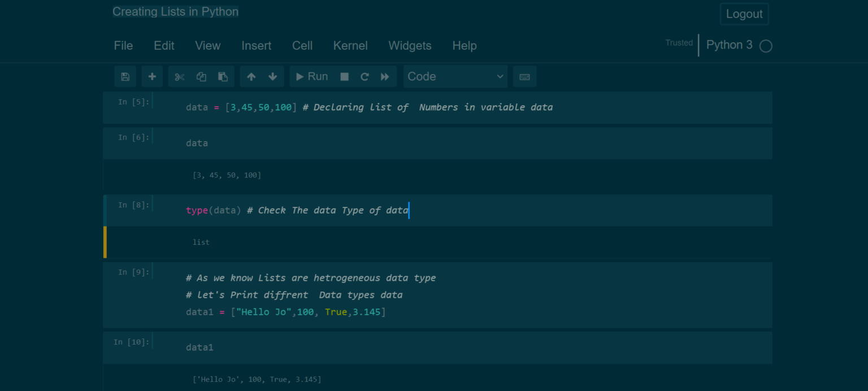
Task: Open the Edit menu
Action: point(164,46)
